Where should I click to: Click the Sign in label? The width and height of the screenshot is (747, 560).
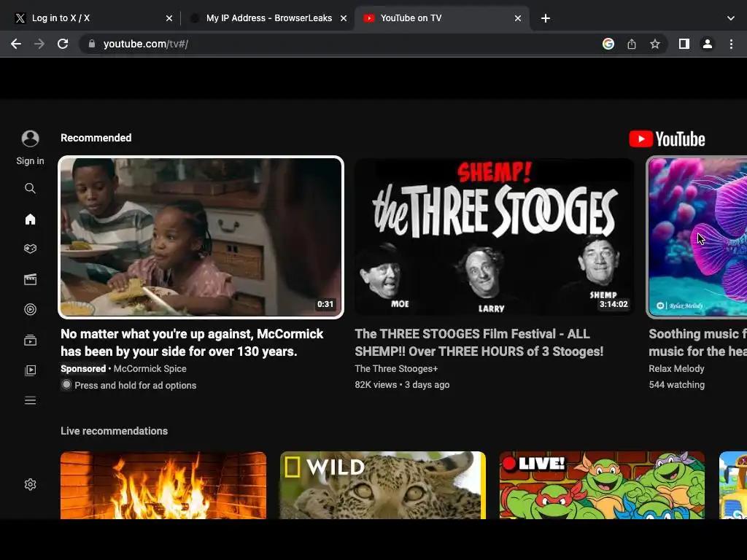pyautogui.click(x=30, y=161)
